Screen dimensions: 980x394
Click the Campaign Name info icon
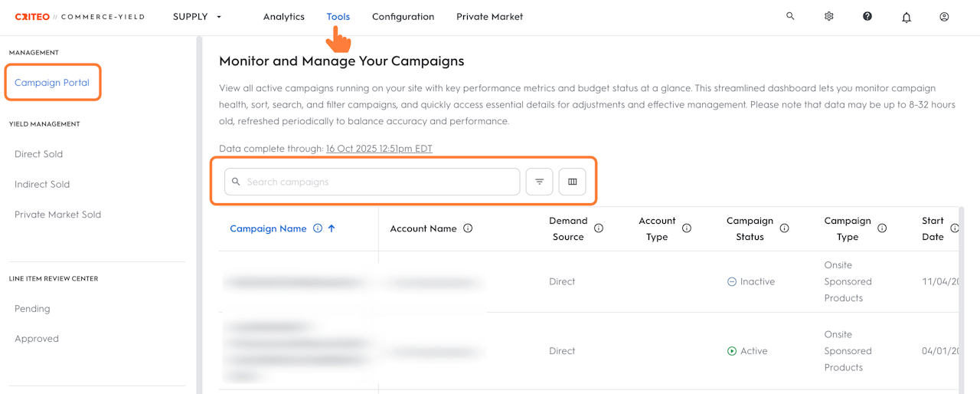point(318,228)
